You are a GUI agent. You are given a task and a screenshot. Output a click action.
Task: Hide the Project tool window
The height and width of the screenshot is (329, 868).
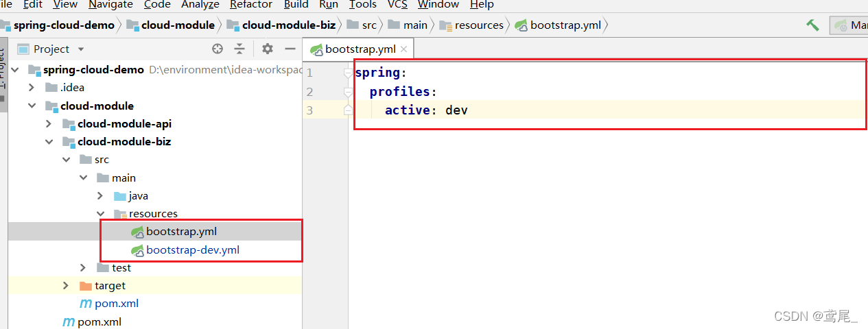(290, 49)
